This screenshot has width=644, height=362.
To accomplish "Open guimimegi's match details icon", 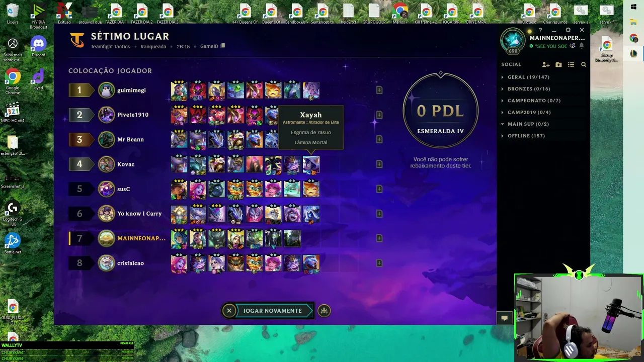I will (x=379, y=90).
